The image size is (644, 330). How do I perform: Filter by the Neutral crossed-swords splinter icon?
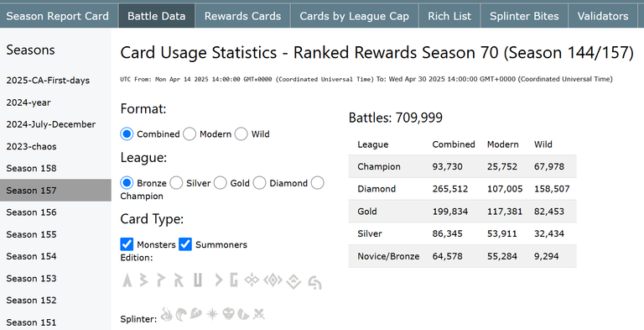pos(259,314)
